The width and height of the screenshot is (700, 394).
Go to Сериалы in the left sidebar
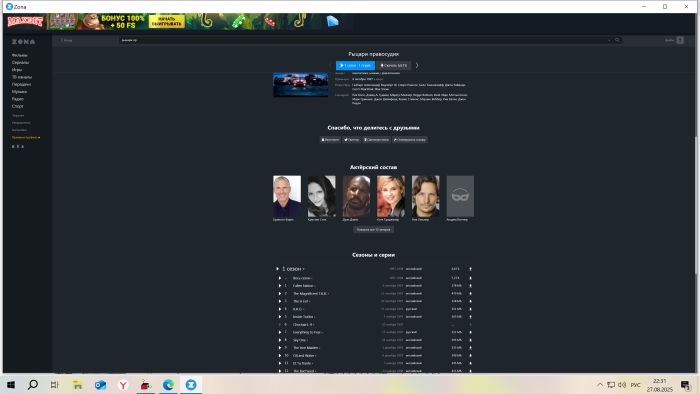click(x=21, y=62)
